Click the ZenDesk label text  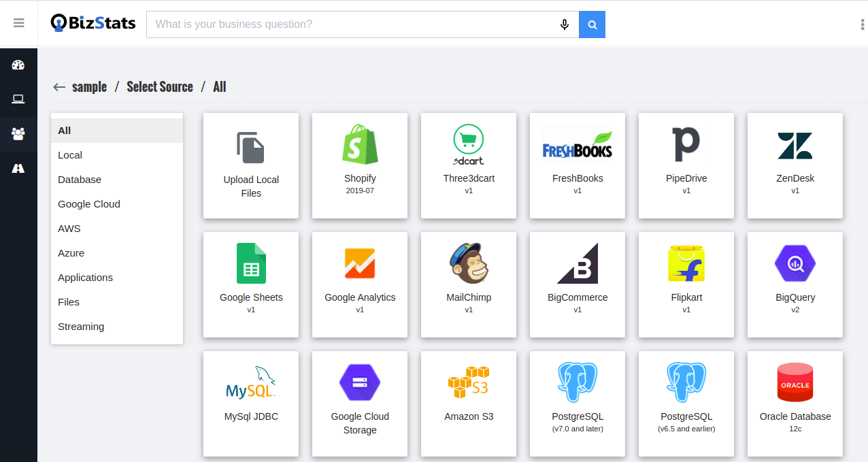tap(795, 178)
